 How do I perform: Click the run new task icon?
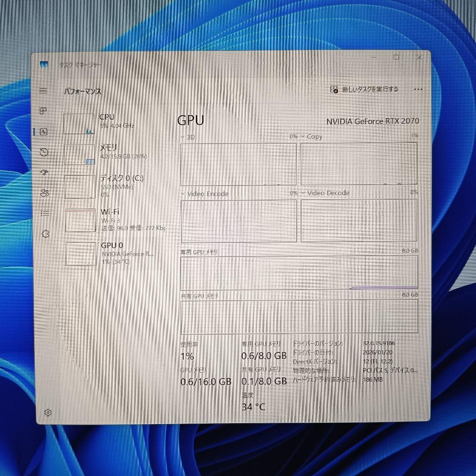click(334, 89)
